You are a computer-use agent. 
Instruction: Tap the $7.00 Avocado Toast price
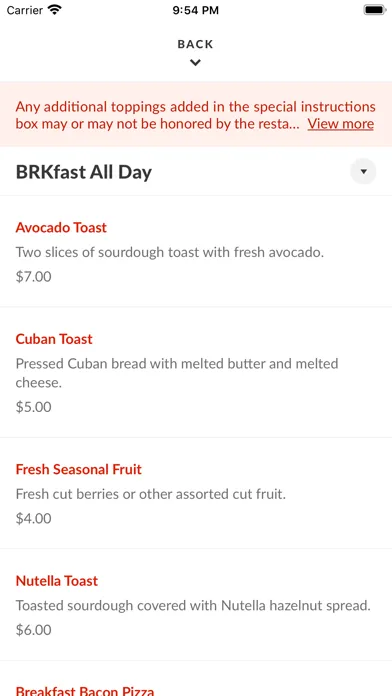tap(34, 277)
